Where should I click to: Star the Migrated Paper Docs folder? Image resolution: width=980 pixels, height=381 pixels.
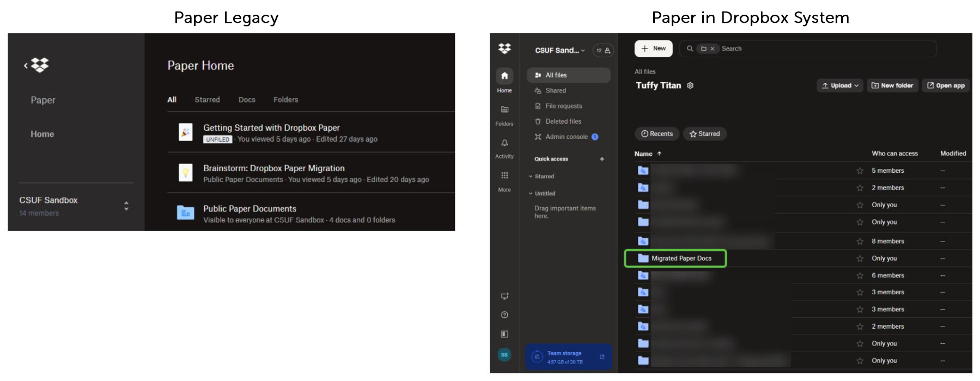(860, 259)
